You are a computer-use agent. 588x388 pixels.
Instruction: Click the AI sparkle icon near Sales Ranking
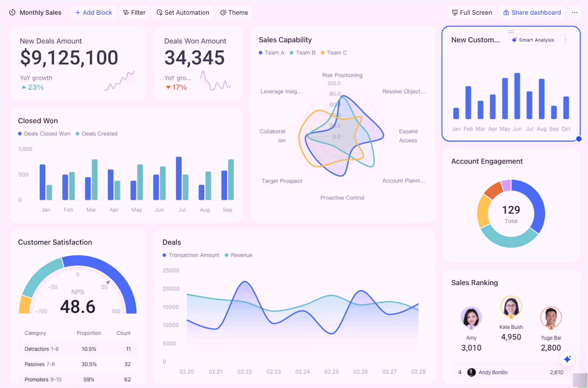coord(567,359)
